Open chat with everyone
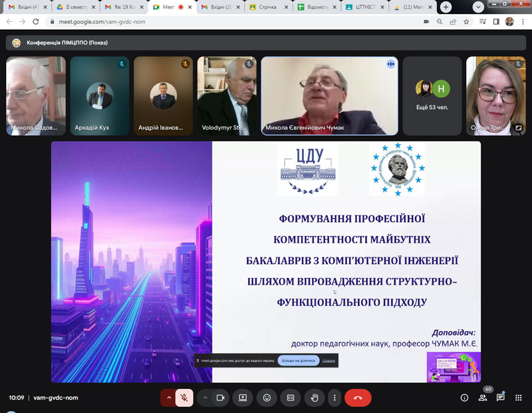This screenshot has width=532, height=413. click(501, 398)
